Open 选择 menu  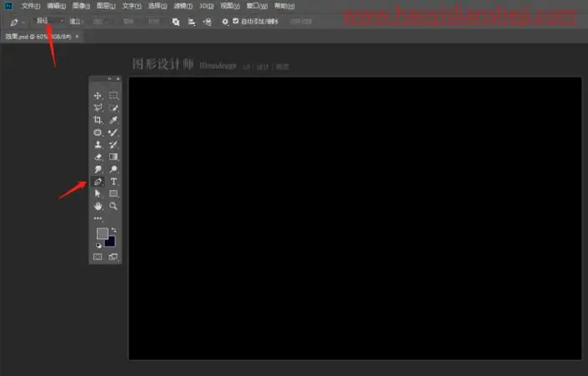(x=157, y=6)
